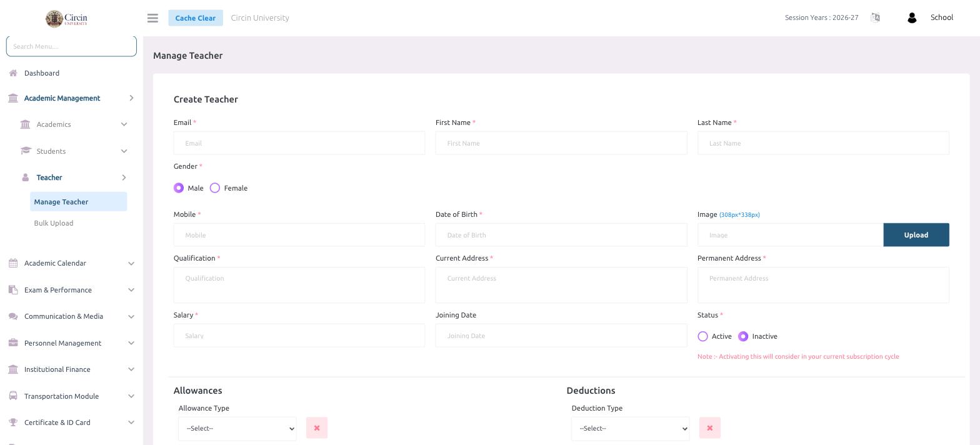Open Manage Teacher menu item

[x=78, y=202]
